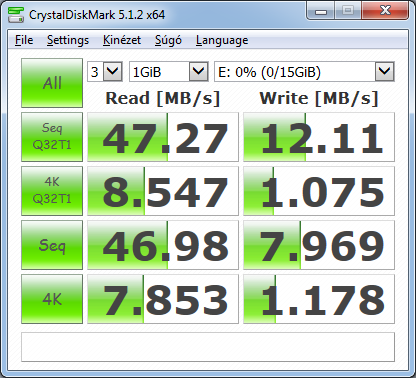Click the Seq write result 7.969
Screen dimensions: 416x378
point(319,245)
